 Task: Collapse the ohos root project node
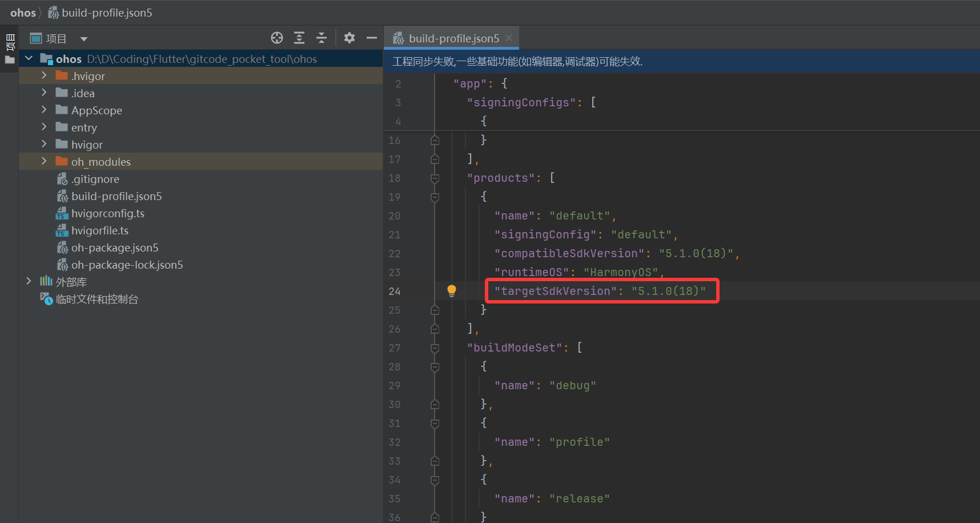point(29,58)
